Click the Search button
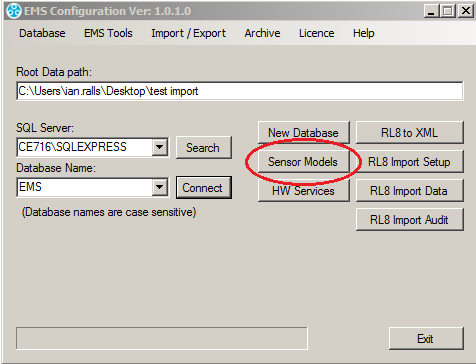This screenshot has width=476, height=364. tap(203, 147)
